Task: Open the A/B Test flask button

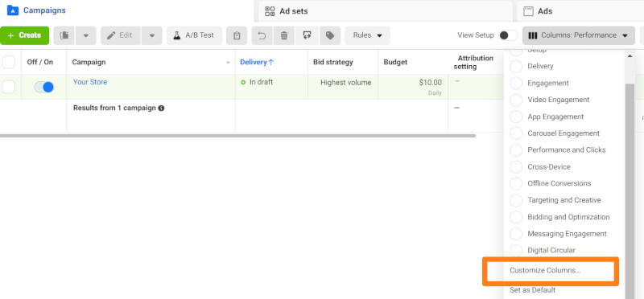Action: [194, 35]
